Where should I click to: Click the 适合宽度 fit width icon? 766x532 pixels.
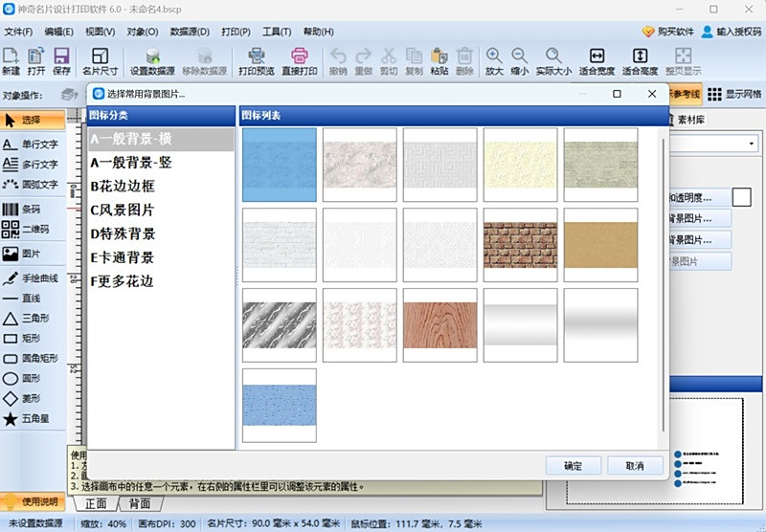[x=597, y=61]
